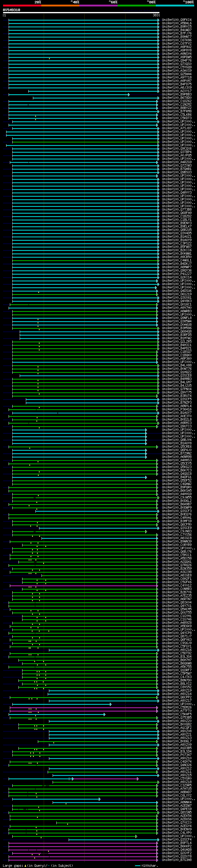The image size is (197, 868).
Task: Click the orange ~40% identity legend segment
Action: point(60,6)
